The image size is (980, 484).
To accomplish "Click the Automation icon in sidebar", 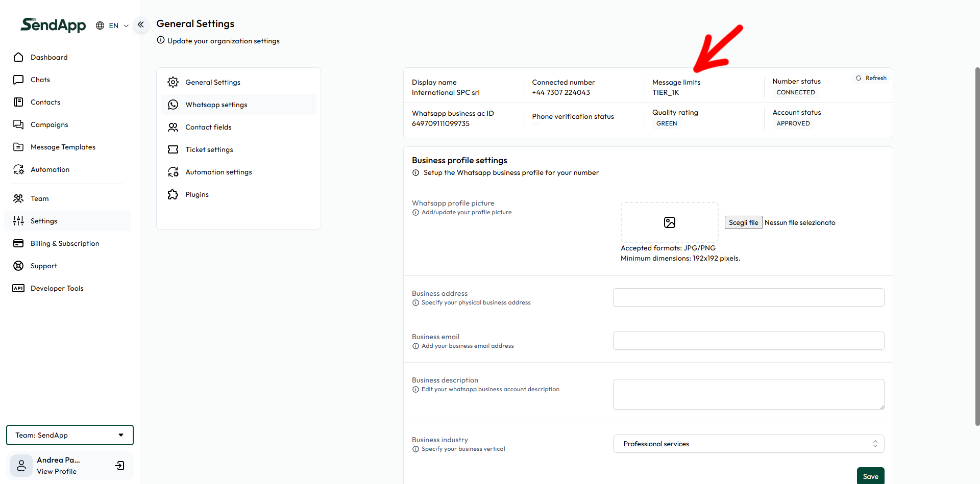I will pos(18,169).
